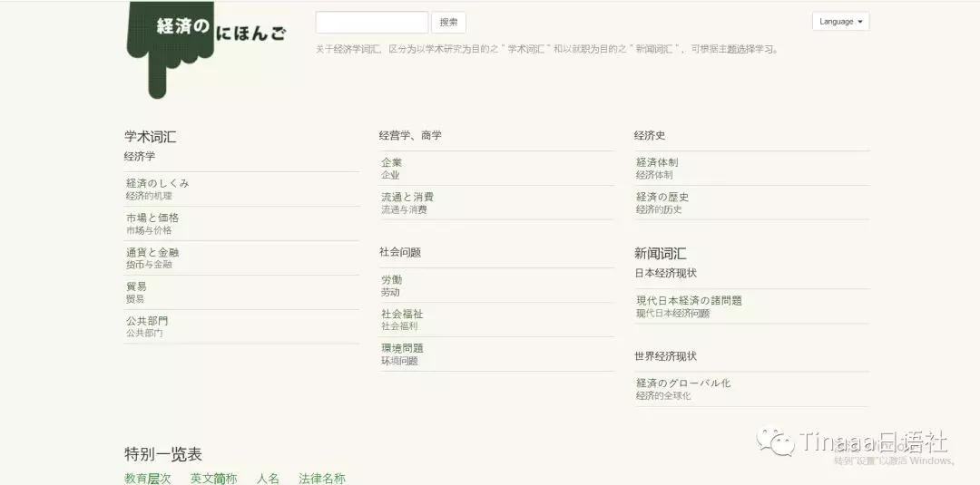The height and width of the screenshot is (485, 980).
Task: Open the 経済のしくみ topic link
Action: [x=158, y=183]
